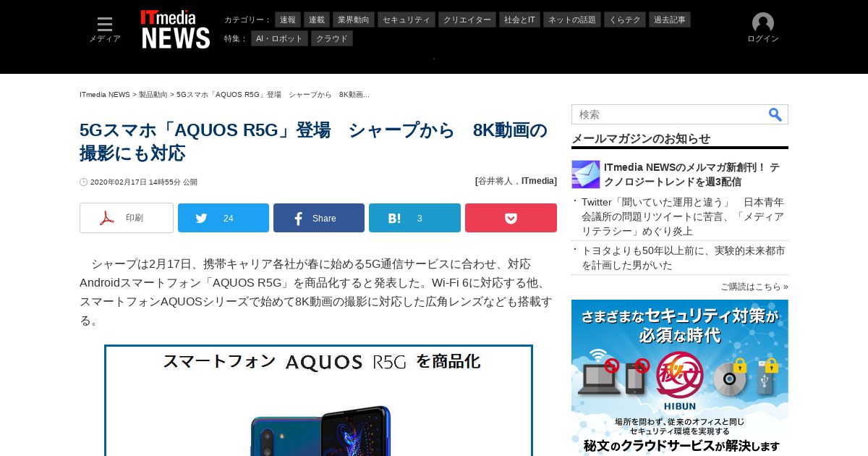This screenshot has width=868, height=456.
Task: Click the author ITmedia link
Action: coord(539,181)
